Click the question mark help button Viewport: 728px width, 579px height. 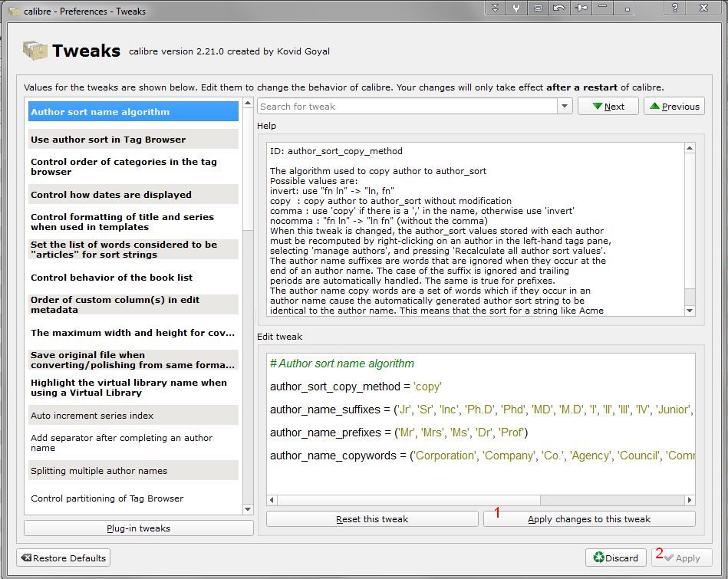675,8
